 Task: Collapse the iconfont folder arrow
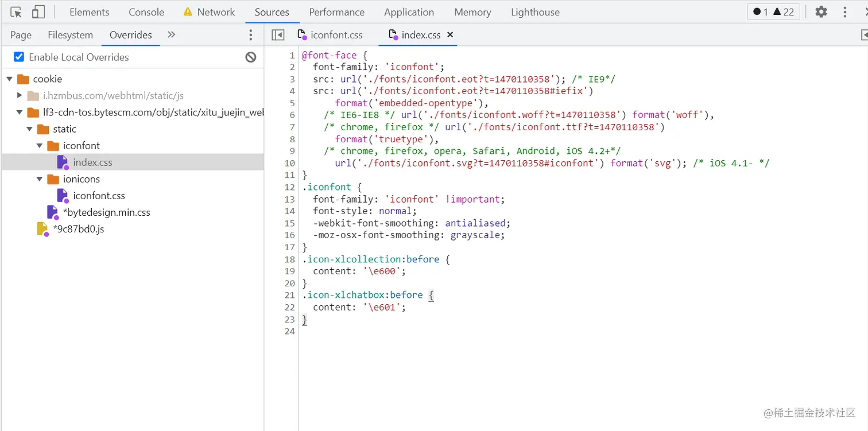point(40,146)
